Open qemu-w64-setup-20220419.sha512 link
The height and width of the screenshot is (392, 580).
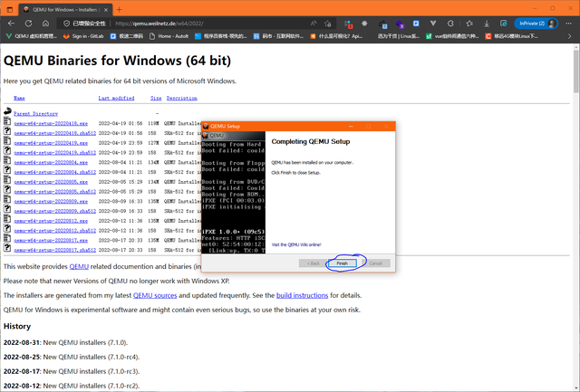[x=54, y=153]
